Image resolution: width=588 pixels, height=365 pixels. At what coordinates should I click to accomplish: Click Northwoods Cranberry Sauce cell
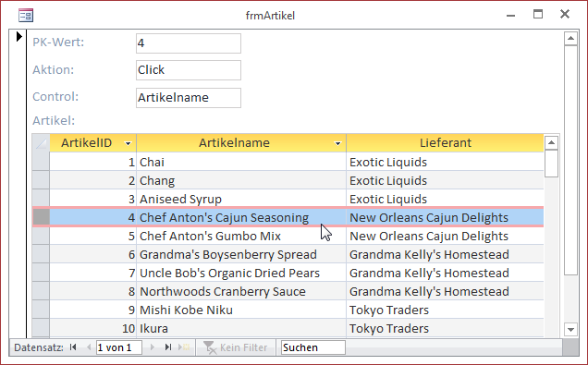tap(241, 291)
